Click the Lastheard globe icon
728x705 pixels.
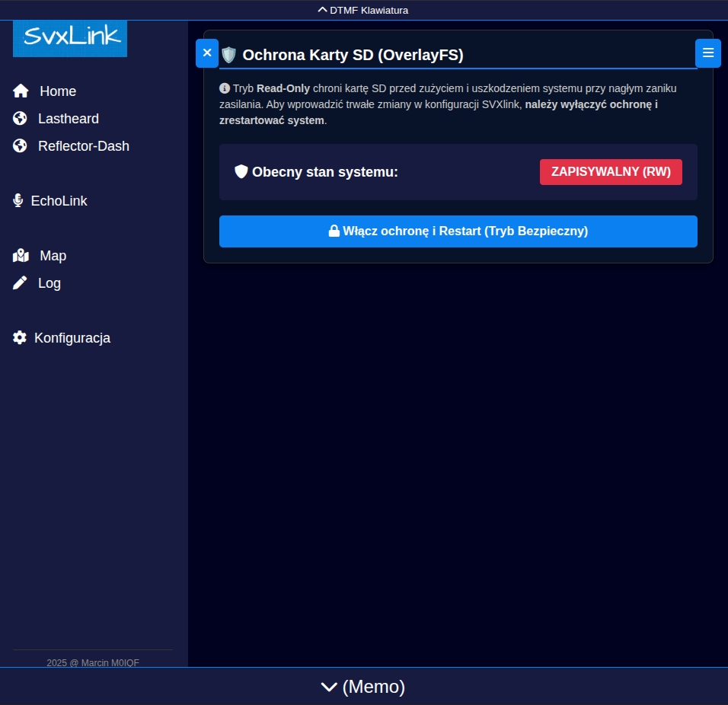click(20, 119)
